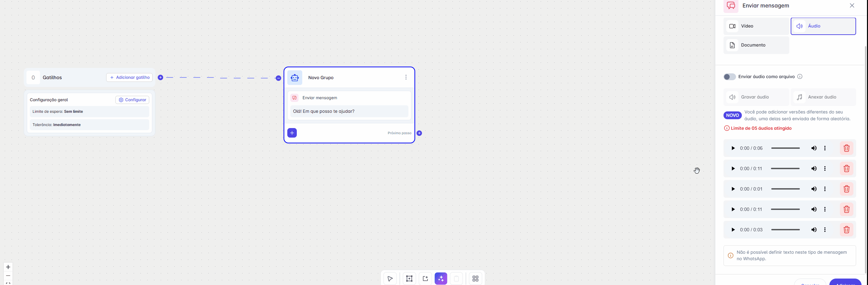
Task: Play the fourth audio, second 0:11 clip
Action: pyautogui.click(x=733, y=209)
